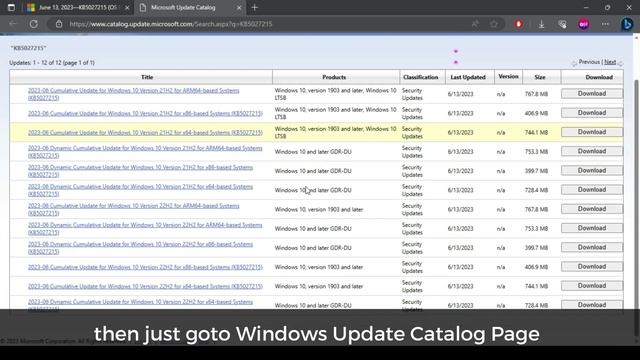Viewport: 640px width, 360px height.
Task: Sort by the Version column header
Action: tap(508, 76)
